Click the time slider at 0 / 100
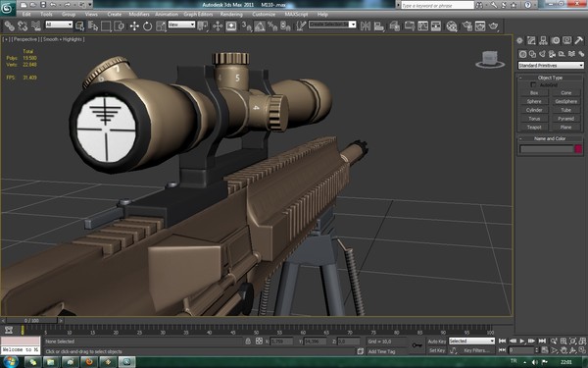 tap(31, 321)
